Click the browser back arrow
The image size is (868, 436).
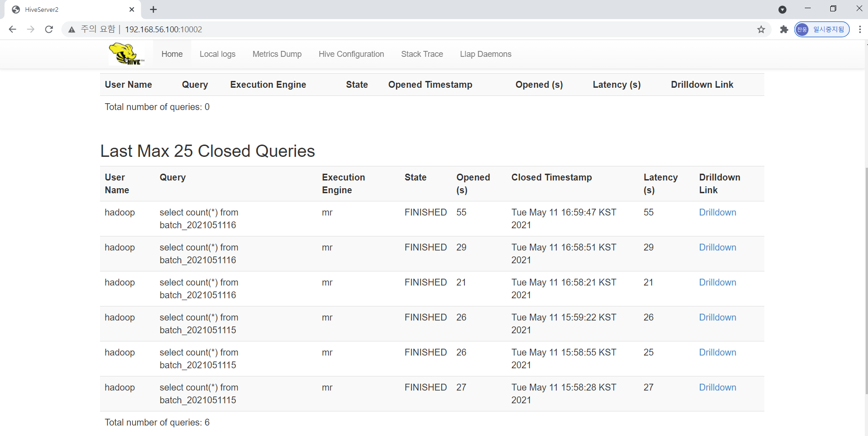click(x=12, y=29)
